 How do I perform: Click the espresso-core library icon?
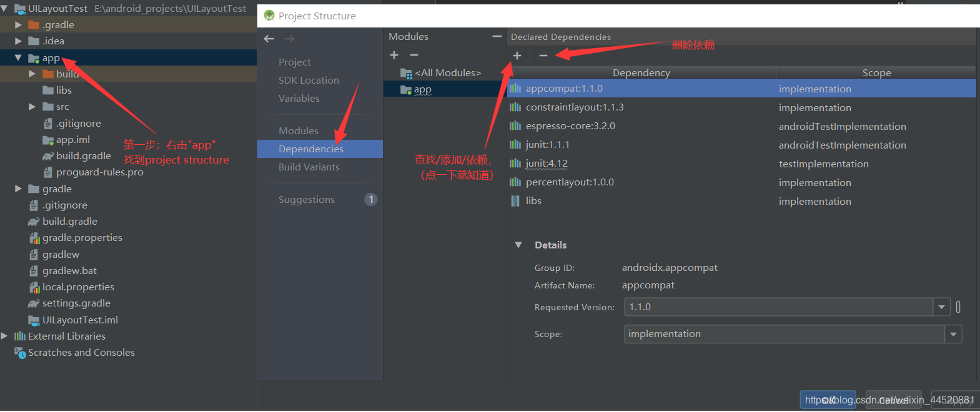click(x=515, y=126)
